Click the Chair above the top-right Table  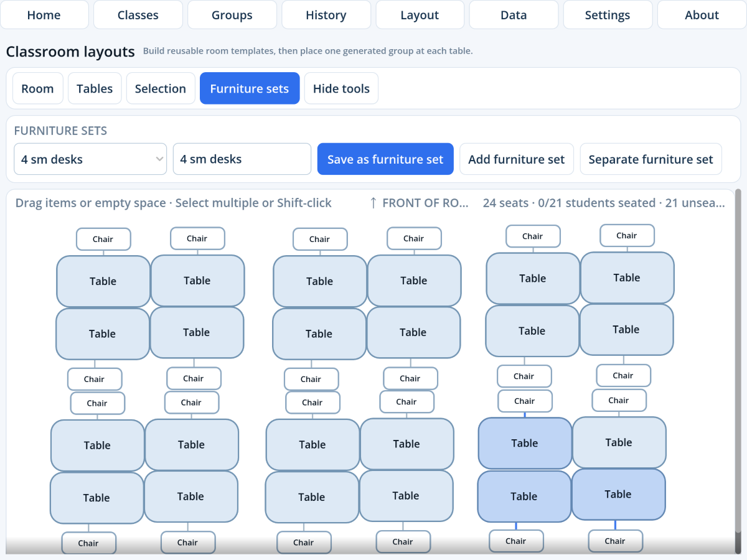pyautogui.click(x=627, y=236)
